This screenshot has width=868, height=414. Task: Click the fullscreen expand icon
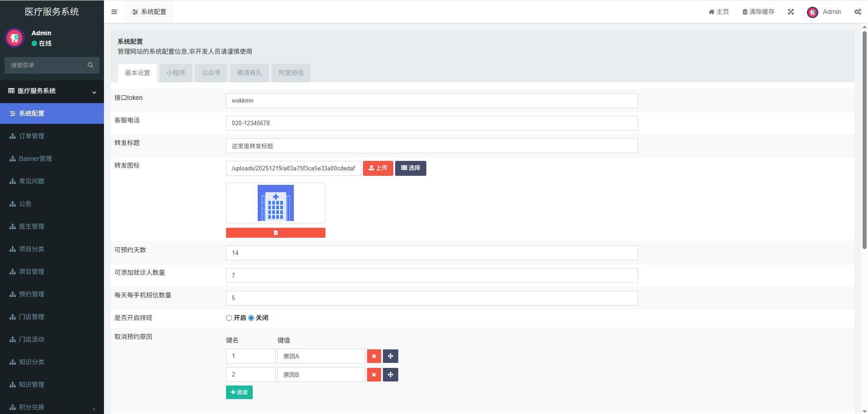click(791, 12)
